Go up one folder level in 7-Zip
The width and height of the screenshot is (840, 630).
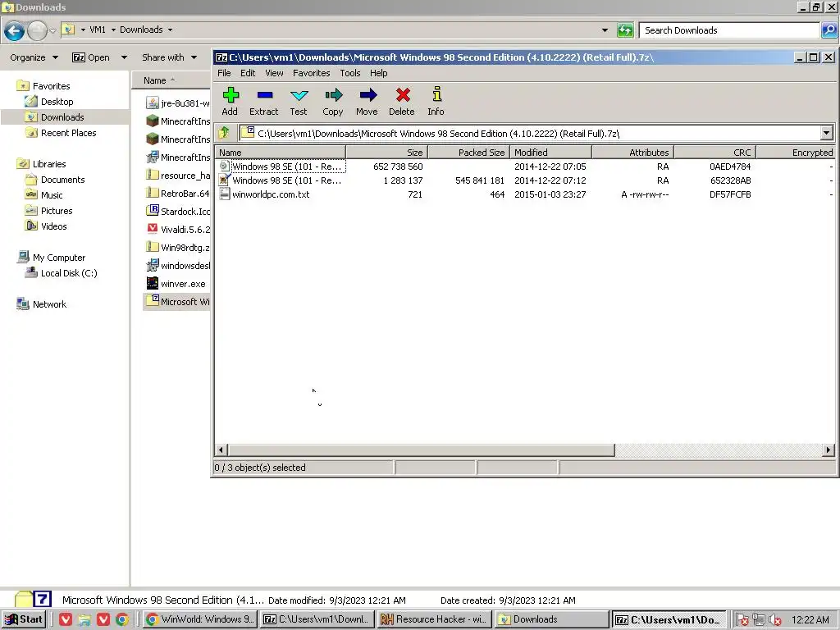[225, 132]
